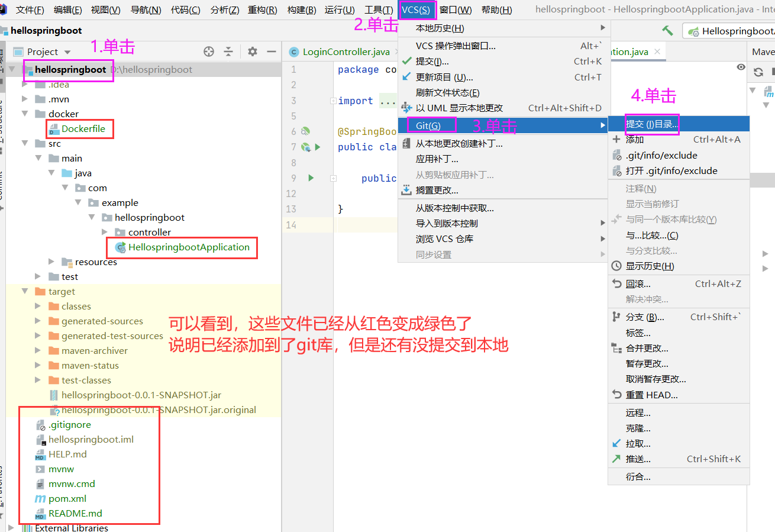
Task: Choose 搁置更改... in VCS menu
Action: coord(503,190)
